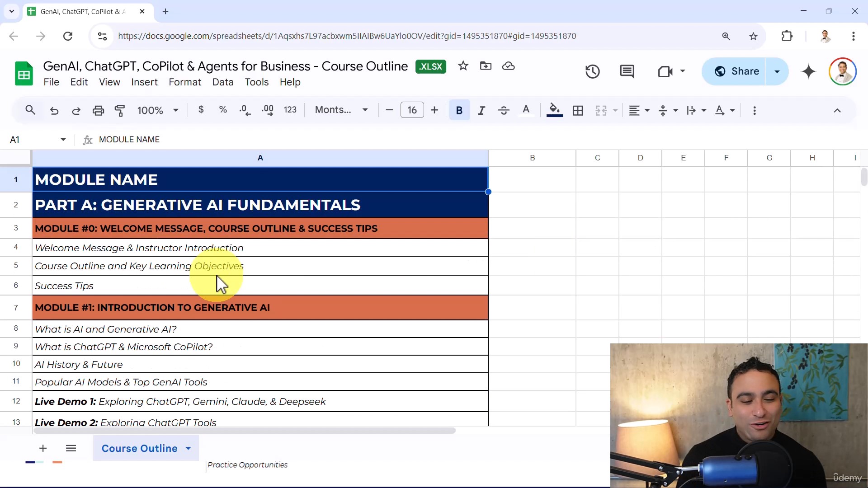
Task: Open the Borders tool
Action: (578, 111)
